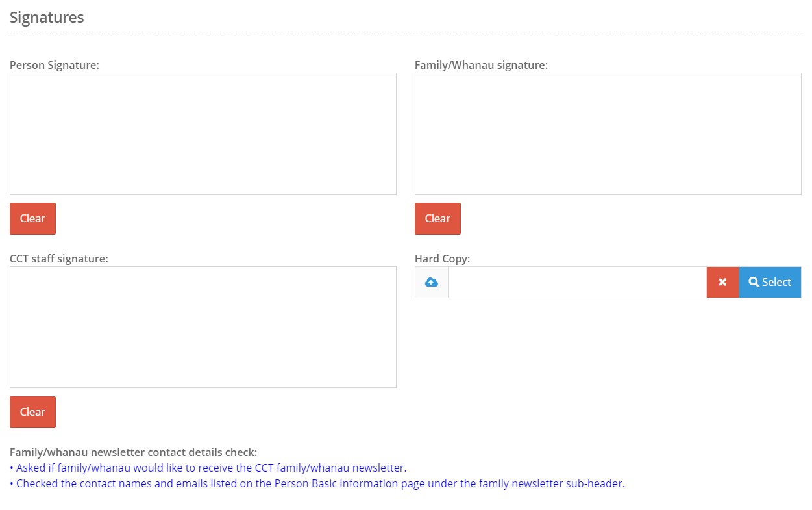Click the Signatures section heading

pyautogui.click(x=47, y=18)
